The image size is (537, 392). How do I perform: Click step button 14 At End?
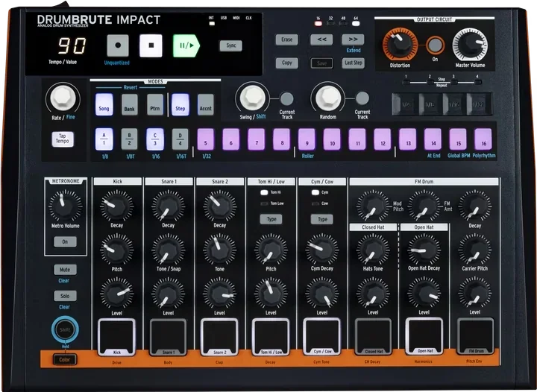point(433,139)
